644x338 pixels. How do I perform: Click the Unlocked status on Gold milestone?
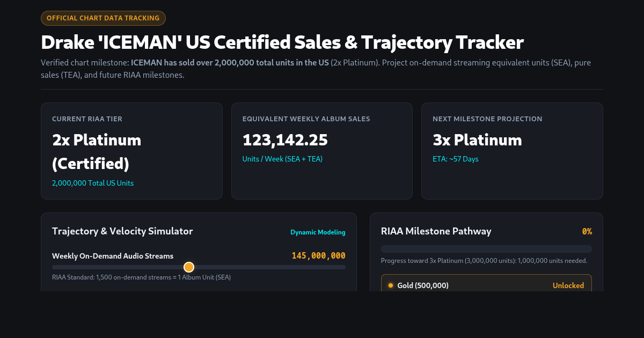[568, 286]
